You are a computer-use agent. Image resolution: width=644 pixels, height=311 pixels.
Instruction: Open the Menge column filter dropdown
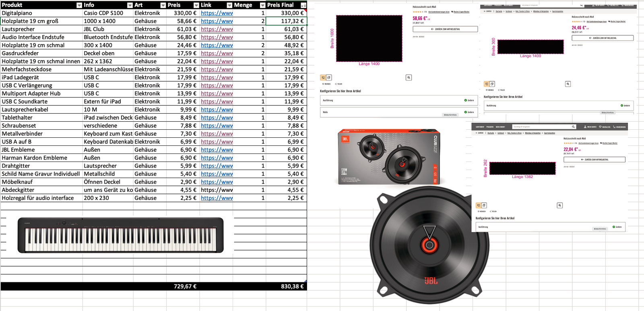[x=263, y=5]
